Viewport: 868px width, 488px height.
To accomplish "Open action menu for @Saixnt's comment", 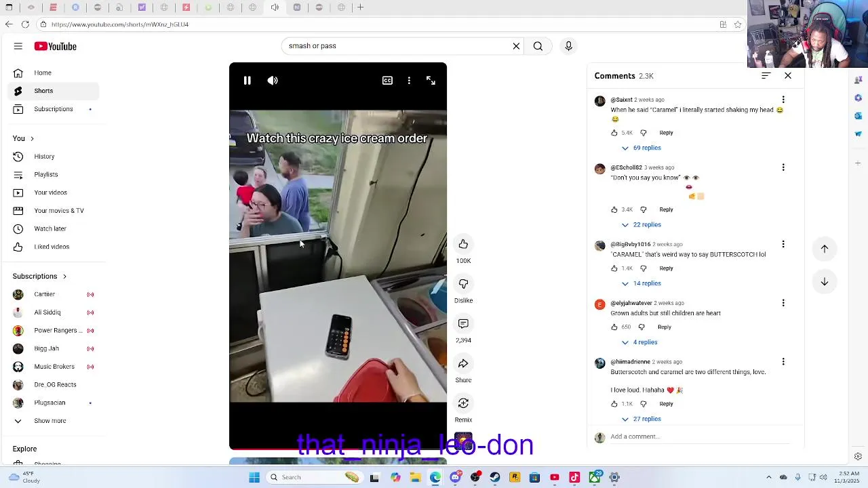I will [783, 100].
